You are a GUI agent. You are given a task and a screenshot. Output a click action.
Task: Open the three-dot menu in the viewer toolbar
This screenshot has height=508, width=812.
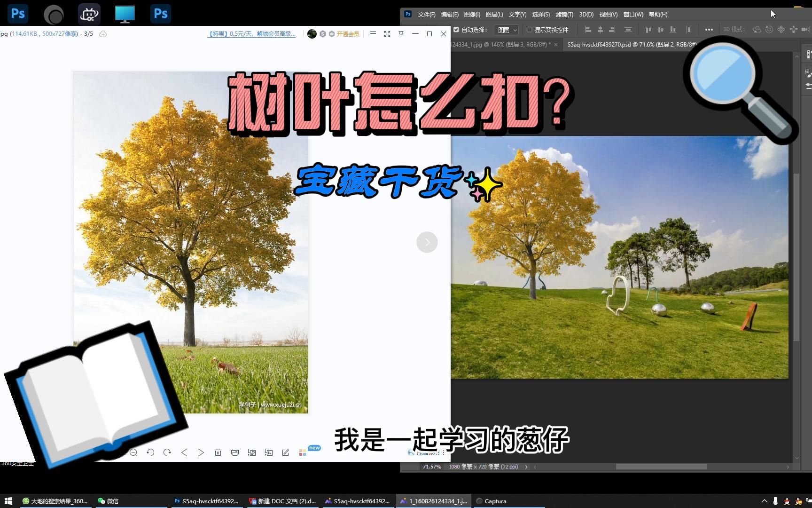pyautogui.click(x=445, y=452)
